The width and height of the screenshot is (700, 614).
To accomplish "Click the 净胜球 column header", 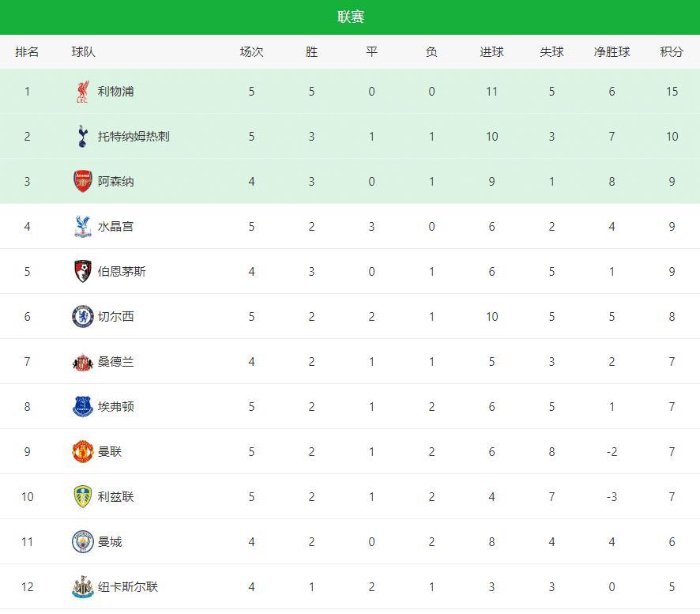I will pos(612,52).
